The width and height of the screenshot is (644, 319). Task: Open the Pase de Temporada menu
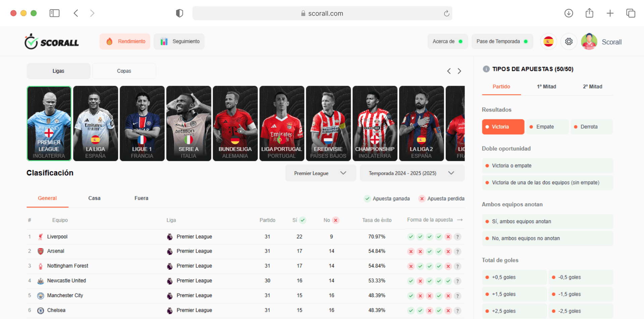pos(502,42)
